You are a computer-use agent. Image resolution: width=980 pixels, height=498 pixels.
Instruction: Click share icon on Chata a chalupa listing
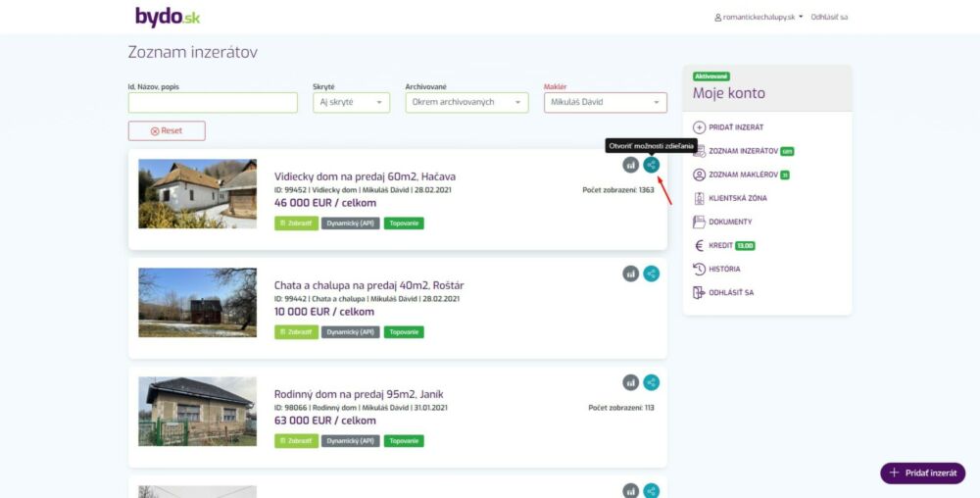pos(652,274)
